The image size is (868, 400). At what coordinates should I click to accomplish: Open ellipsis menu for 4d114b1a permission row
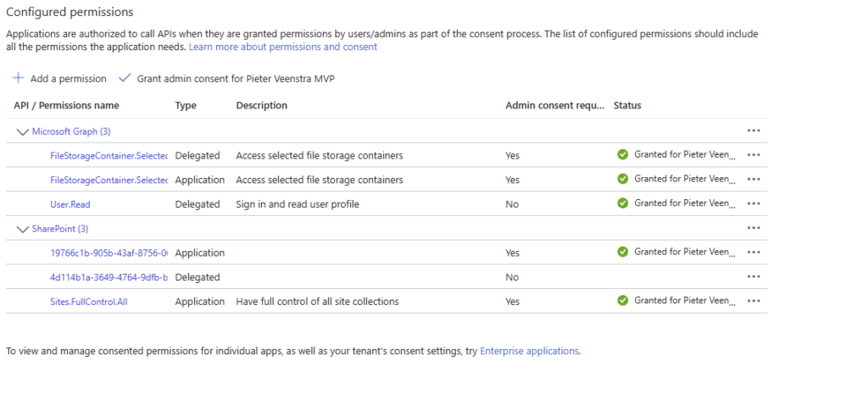point(754,276)
